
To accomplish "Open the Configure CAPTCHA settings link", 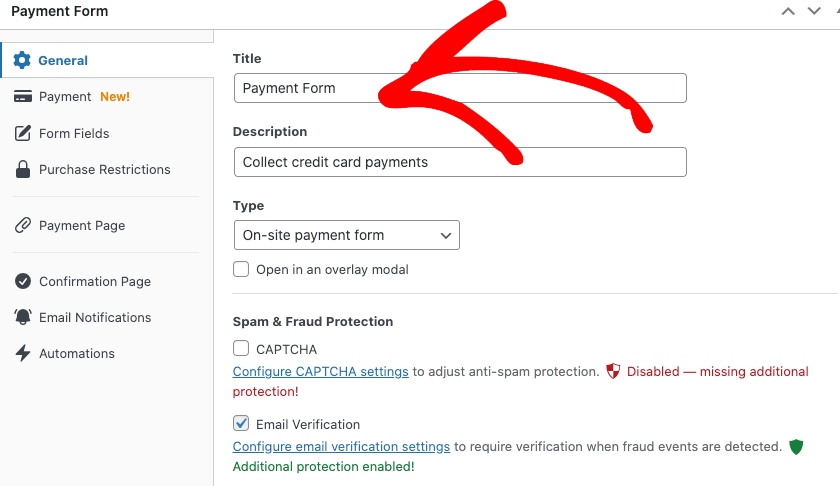I will coord(320,372).
